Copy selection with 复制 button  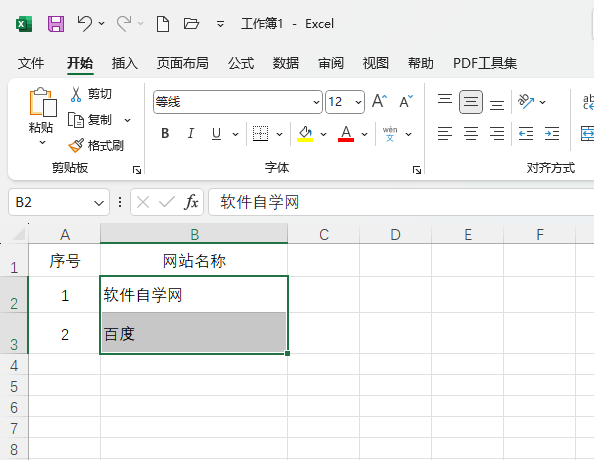pos(90,120)
